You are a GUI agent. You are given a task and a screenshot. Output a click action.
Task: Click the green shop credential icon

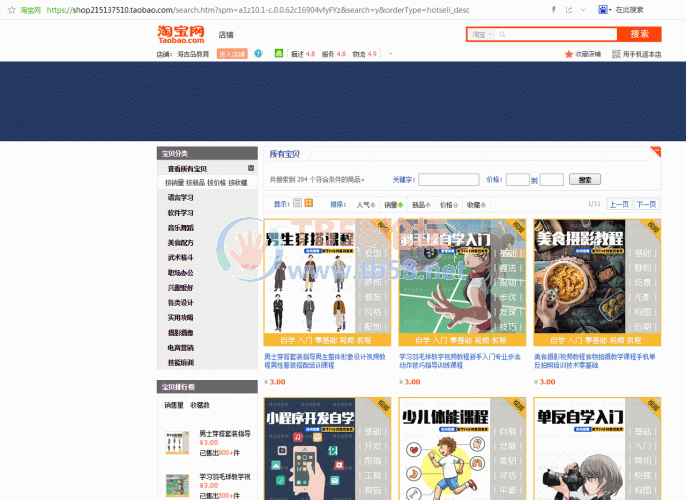pyautogui.click(x=279, y=53)
